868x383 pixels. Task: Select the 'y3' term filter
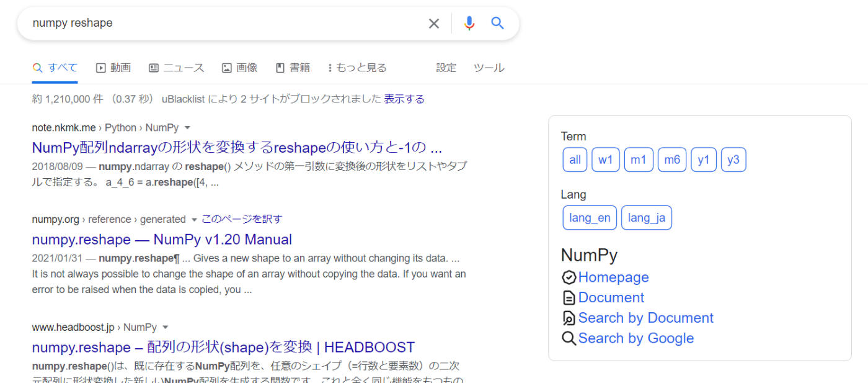pyautogui.click(x=734, y=160)
